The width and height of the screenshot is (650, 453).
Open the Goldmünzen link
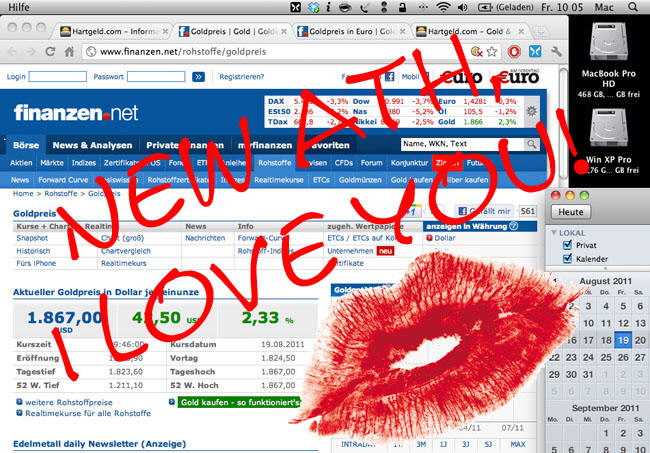360,180
